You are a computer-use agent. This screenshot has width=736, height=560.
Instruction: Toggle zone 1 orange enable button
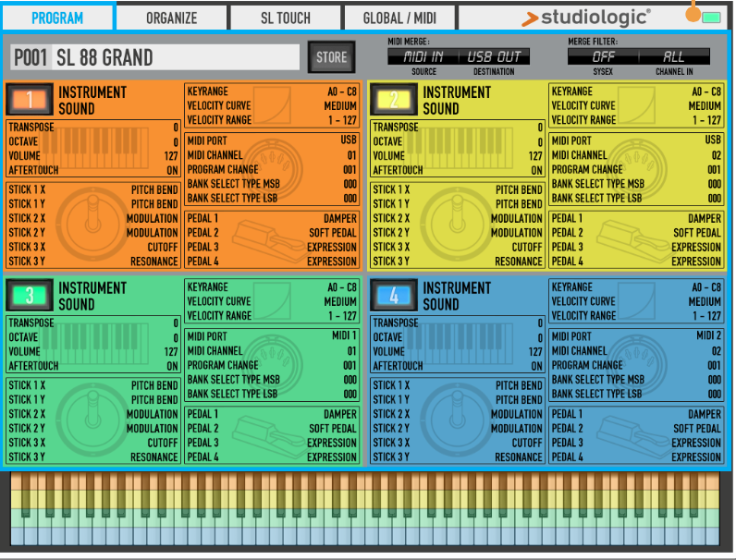[29, 100]
